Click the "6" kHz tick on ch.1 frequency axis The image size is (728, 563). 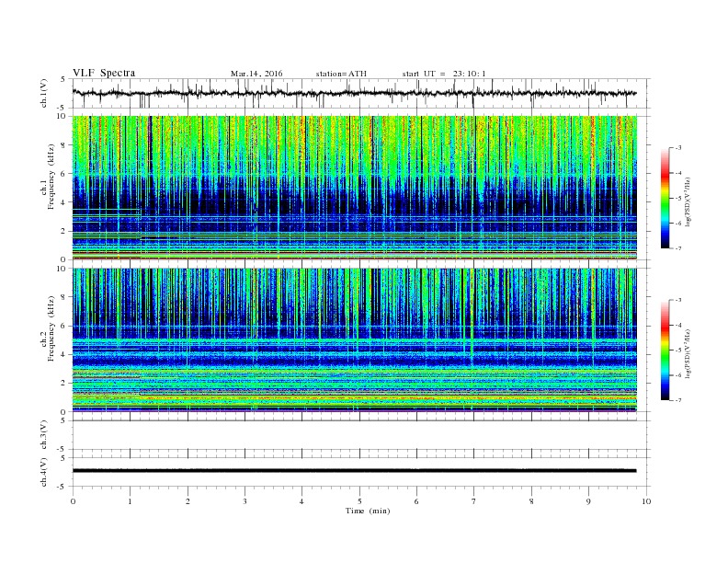pos(63,174)
